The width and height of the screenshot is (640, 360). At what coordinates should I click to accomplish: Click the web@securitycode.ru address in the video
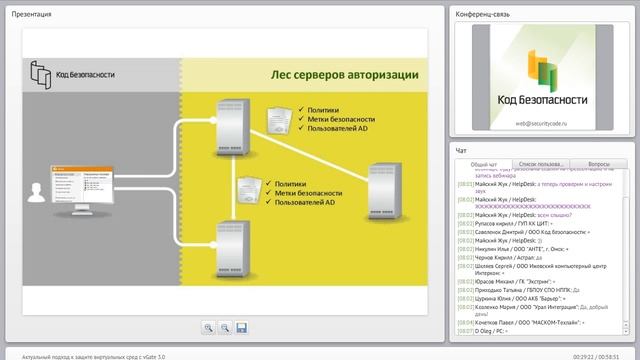pos(541,123)
